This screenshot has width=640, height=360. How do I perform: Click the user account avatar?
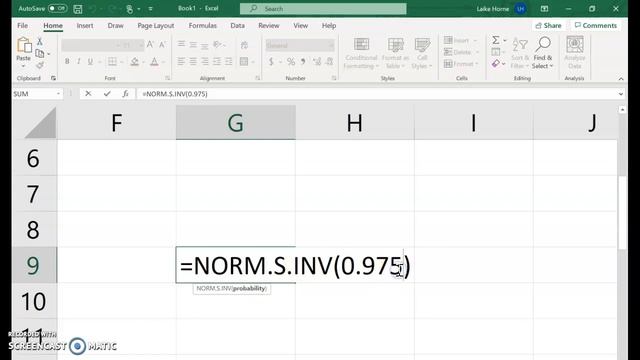tap(520, 9)
